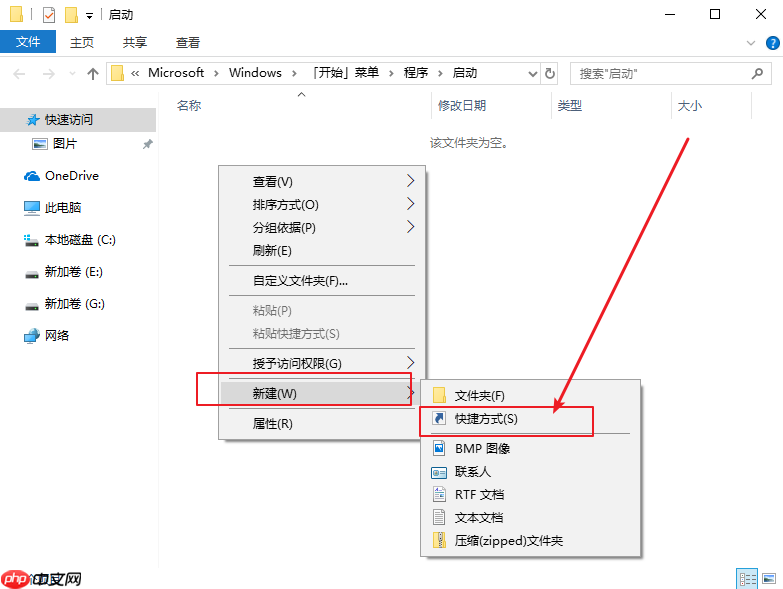Choose 自定义文件夹(F)... in the context menu
Screen dimensions: 783x589
coord(322,281)
